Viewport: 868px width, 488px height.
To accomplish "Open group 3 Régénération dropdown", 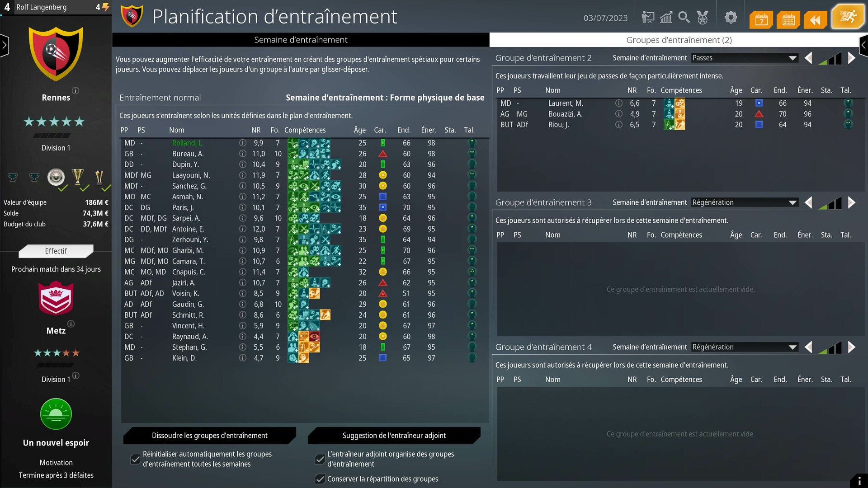I will (744, 202).
